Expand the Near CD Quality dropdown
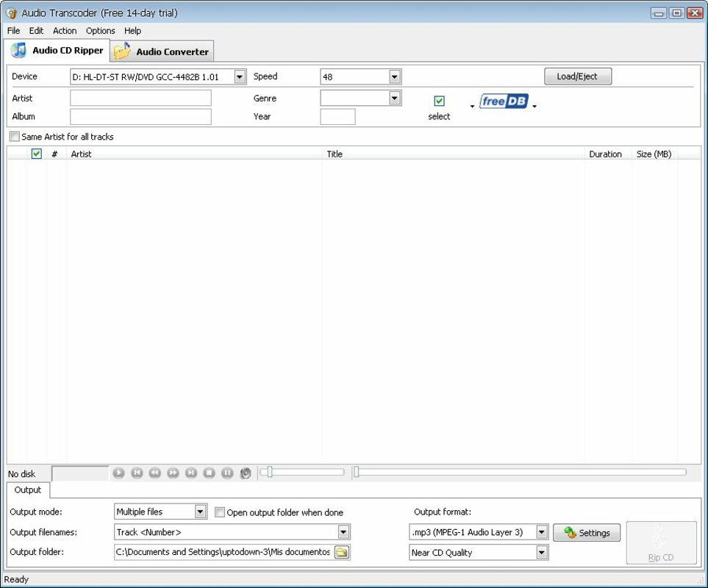 [542, 552]
